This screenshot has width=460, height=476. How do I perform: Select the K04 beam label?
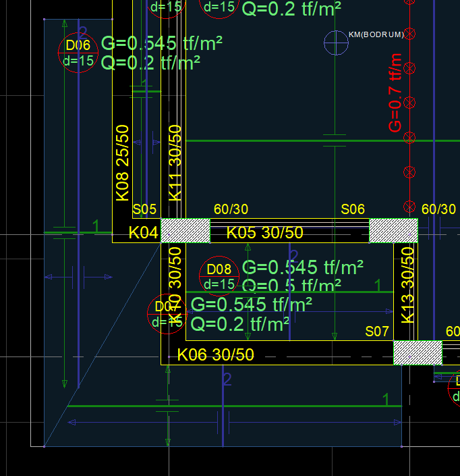click(x=143, y=233)
